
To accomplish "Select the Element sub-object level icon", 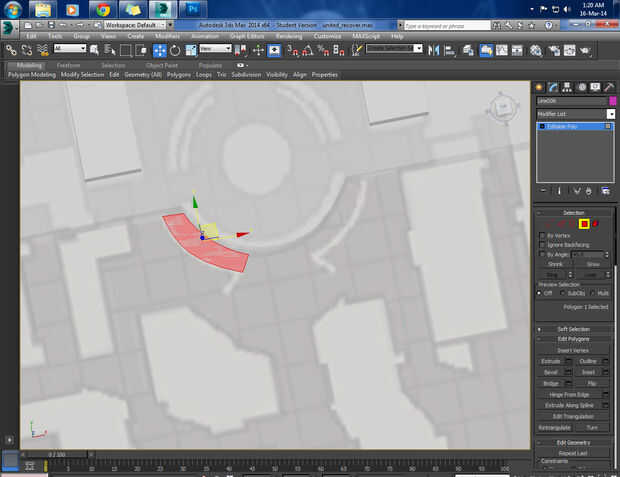I will coord(596,223).
